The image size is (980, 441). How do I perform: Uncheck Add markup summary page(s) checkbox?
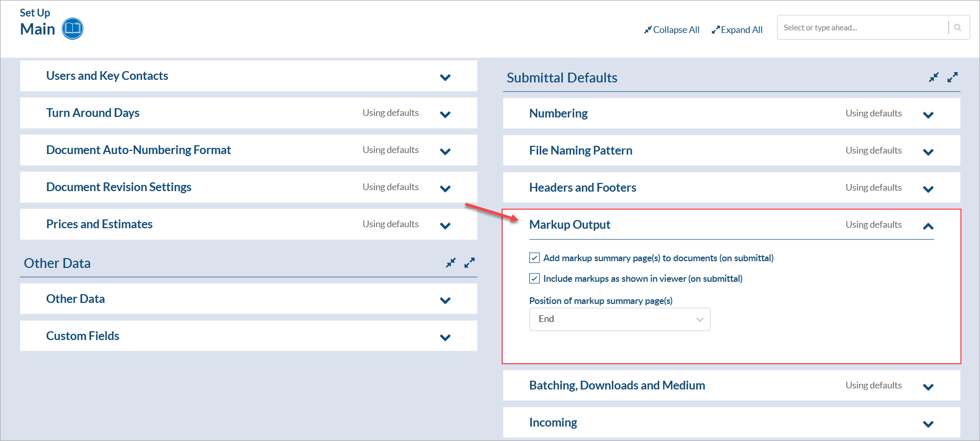tap(535, 258)
